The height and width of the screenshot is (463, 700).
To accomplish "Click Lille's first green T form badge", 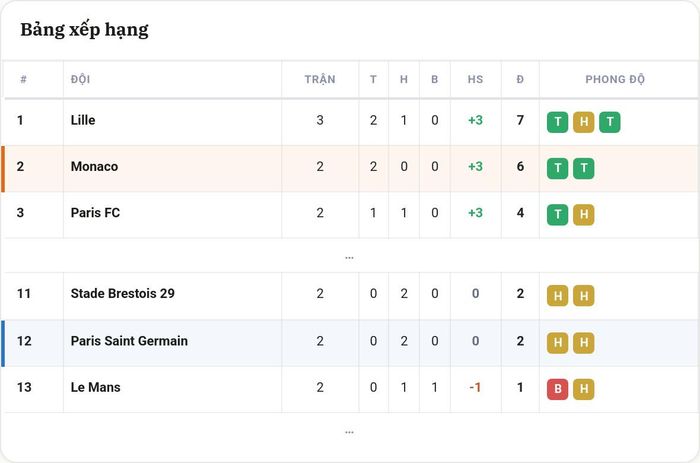I will click(557, 122).
